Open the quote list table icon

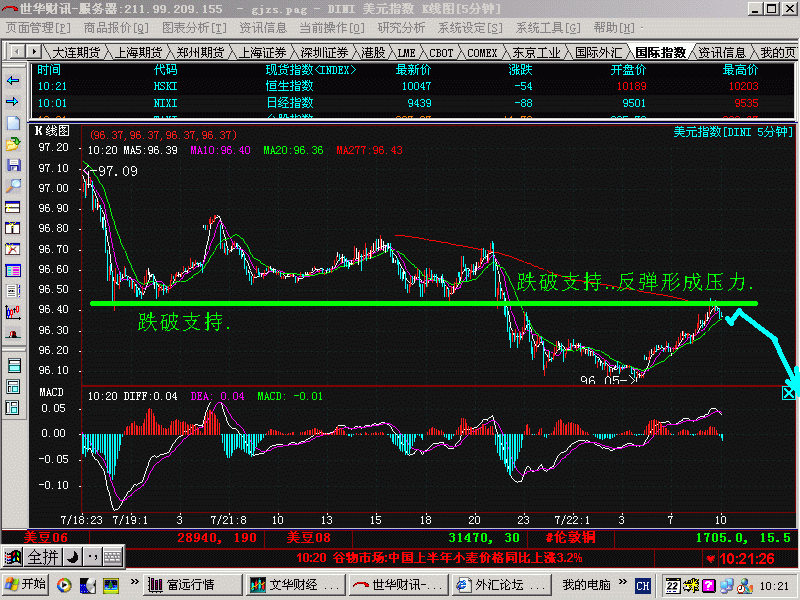point(13,270)
